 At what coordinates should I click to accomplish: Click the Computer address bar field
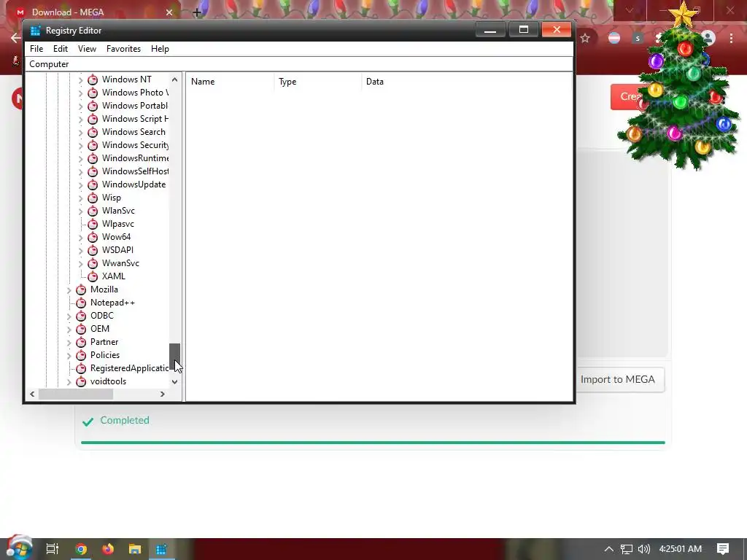click(x=299, y=64)
